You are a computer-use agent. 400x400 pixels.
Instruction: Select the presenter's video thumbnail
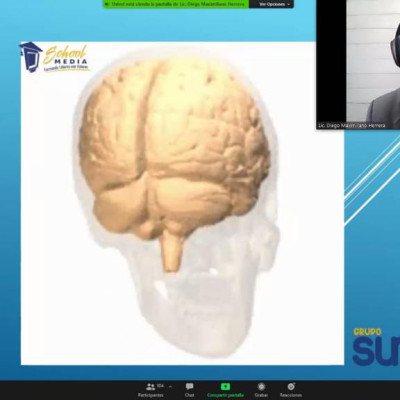point(358,63)
